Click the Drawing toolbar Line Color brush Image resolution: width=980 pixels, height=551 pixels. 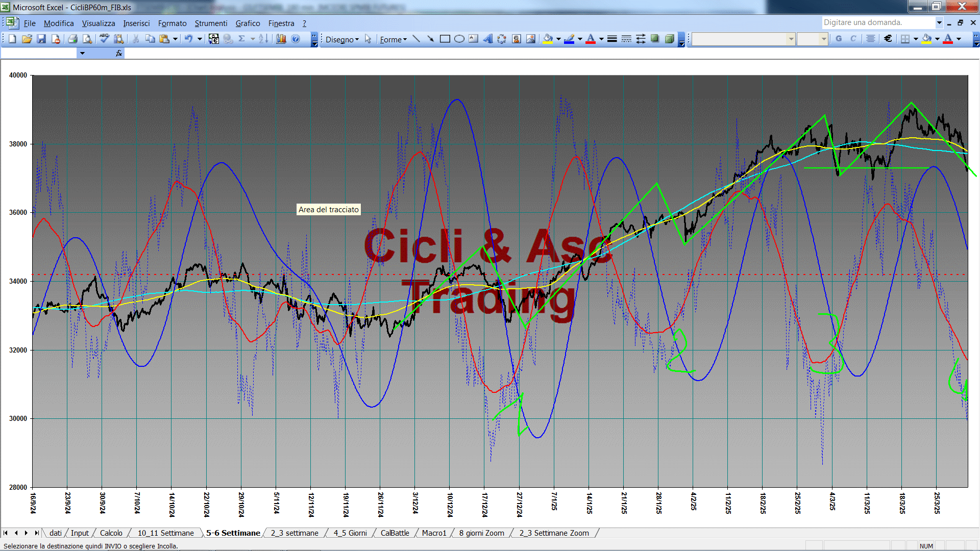[570, 39]
